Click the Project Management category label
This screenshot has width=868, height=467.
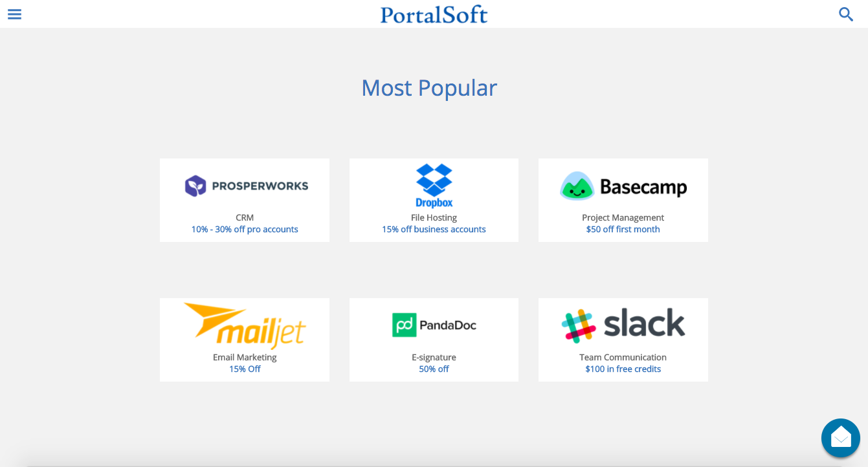click(x=623, y=218)
